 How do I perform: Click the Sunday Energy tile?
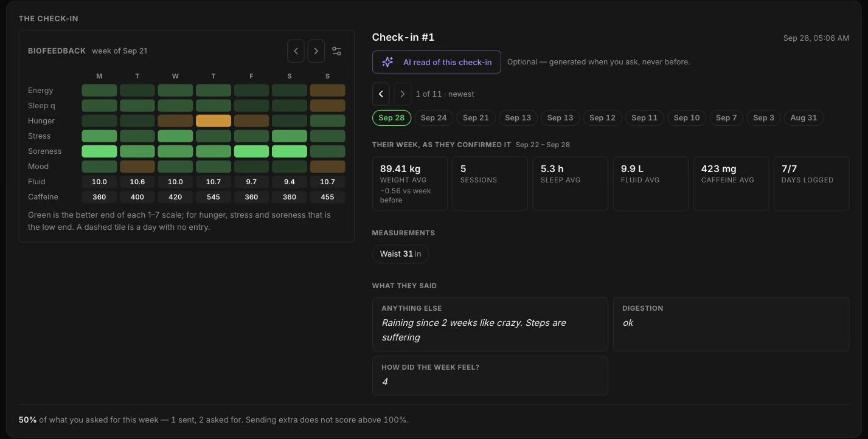pyautogui.click(x=327, y=91)
